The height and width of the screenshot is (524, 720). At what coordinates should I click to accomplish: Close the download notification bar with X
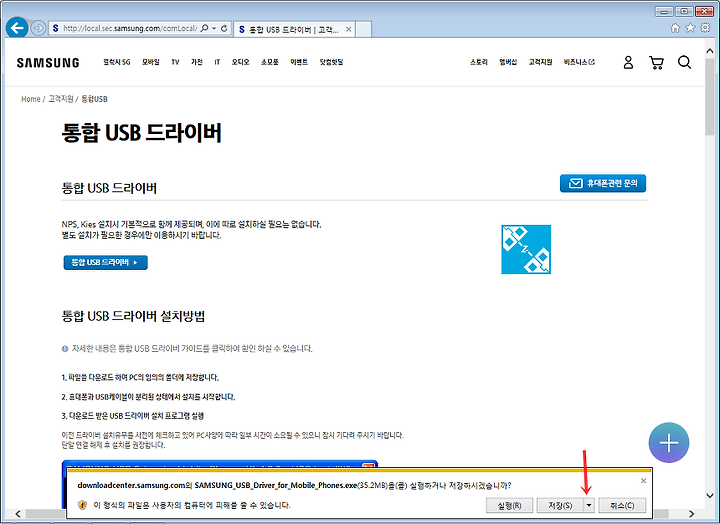click(643, 480)
